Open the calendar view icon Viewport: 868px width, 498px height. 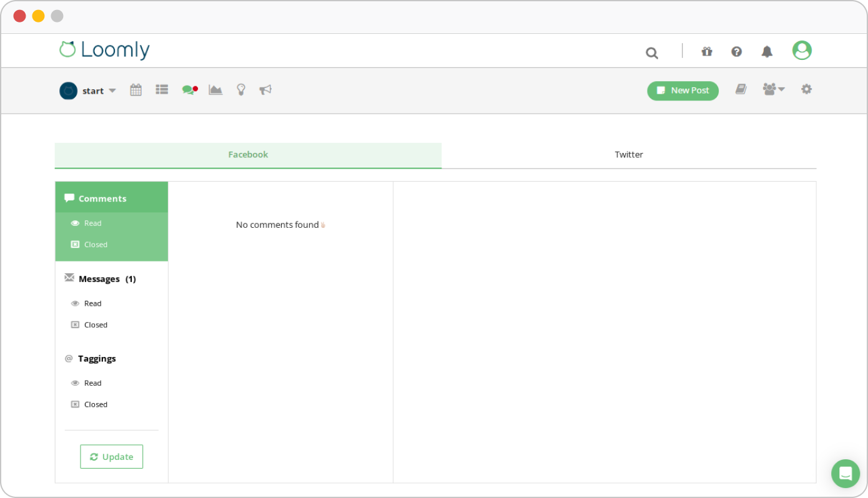click(136, 90)
